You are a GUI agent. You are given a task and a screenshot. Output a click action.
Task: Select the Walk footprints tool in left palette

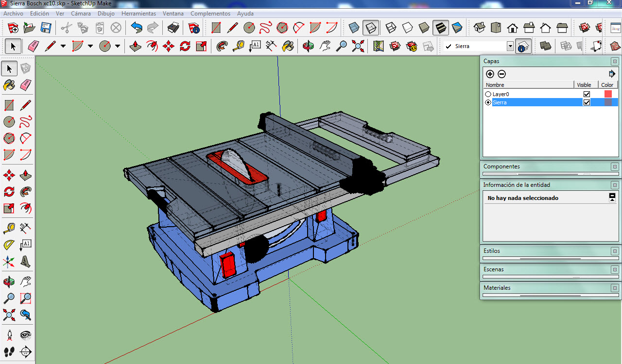tap(9, 352)
